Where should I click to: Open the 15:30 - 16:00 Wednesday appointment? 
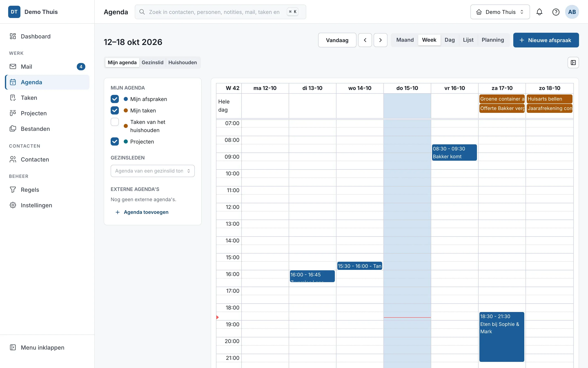[x=360, y=266]
